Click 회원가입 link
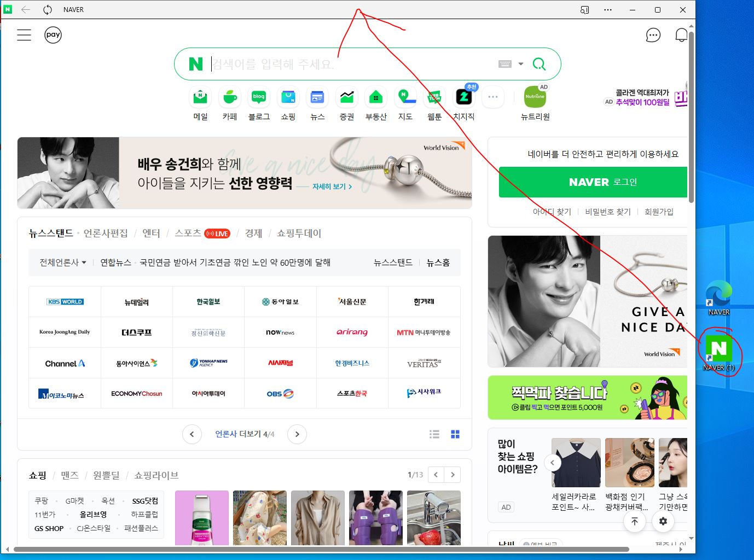This screenshot has width=754, height=560. [x=659, y=212]
